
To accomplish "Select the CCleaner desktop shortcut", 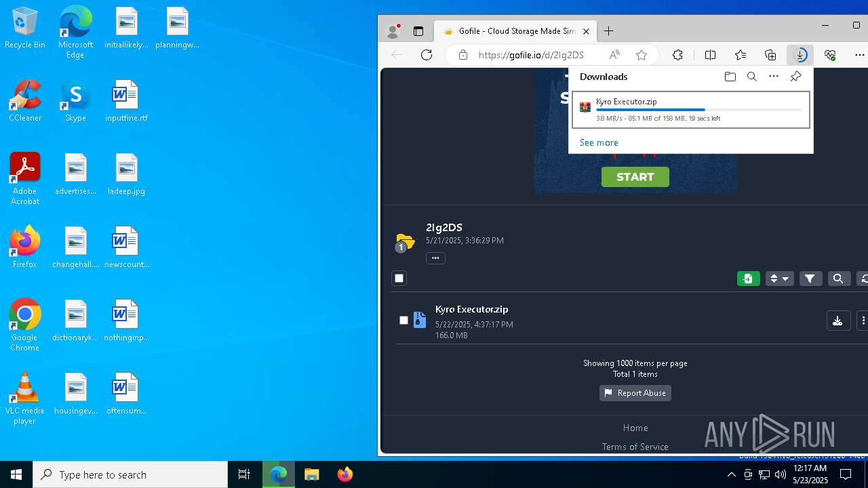I will (24, 100).
